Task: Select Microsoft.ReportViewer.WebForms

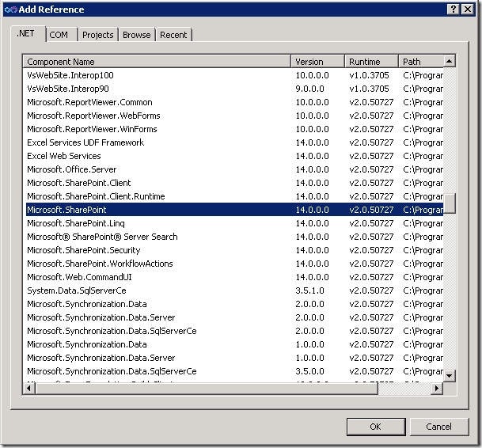Action: (234, 116)
